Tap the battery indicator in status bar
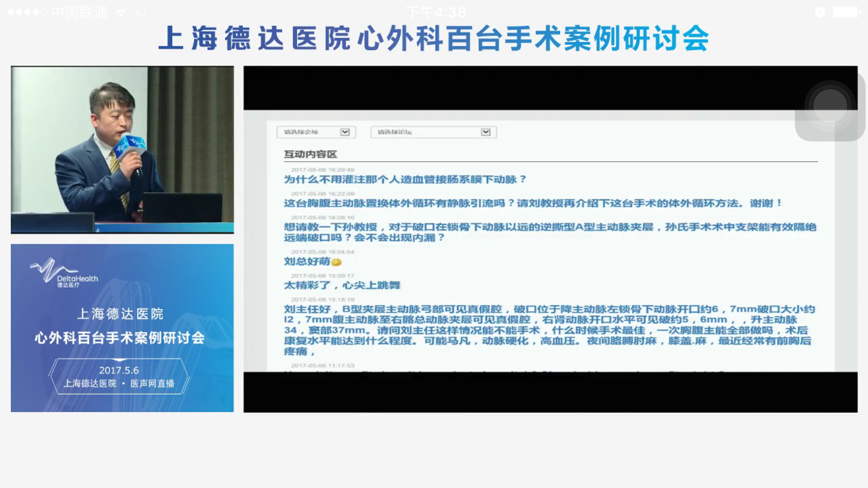The image size is (868, 488). pyautogui.click(x=847, y=13)
